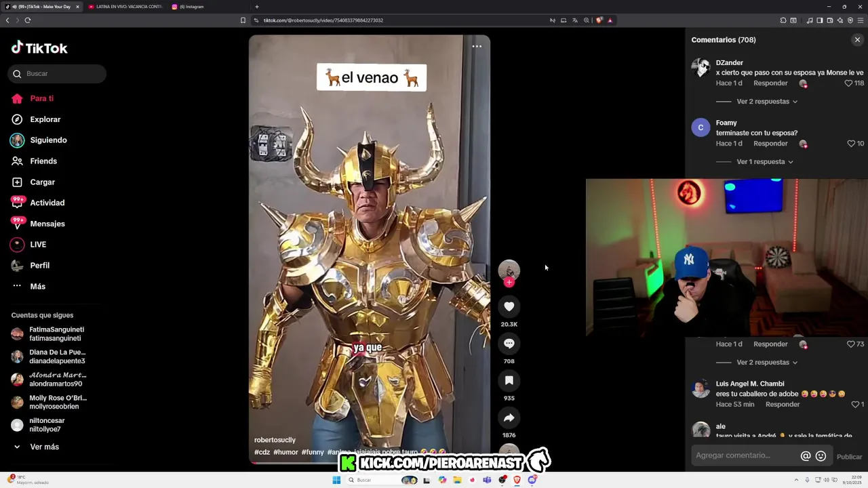Viewport: 868px width, 488px height.
Task: Bookmark this page in the address bar
Action: 243,20
